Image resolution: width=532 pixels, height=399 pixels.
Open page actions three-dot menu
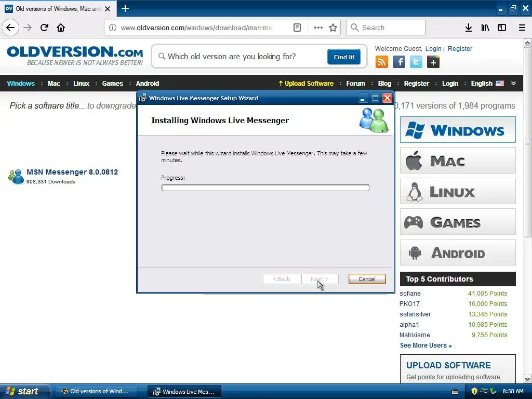318,28
